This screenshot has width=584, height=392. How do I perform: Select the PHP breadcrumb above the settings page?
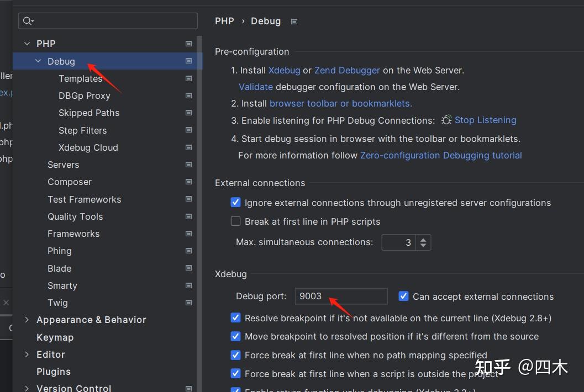(224, 21)
